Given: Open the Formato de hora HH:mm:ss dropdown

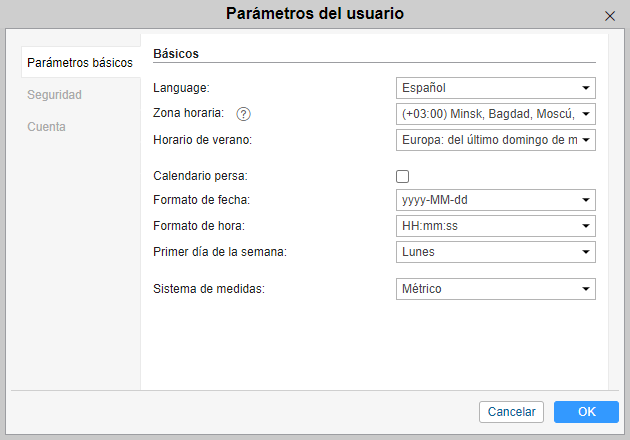Looking at the screenshot, I should coord(495,226).
